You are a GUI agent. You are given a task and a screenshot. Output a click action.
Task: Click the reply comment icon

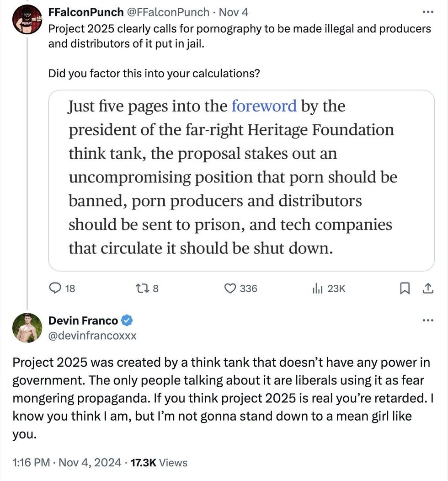[55, 289]
